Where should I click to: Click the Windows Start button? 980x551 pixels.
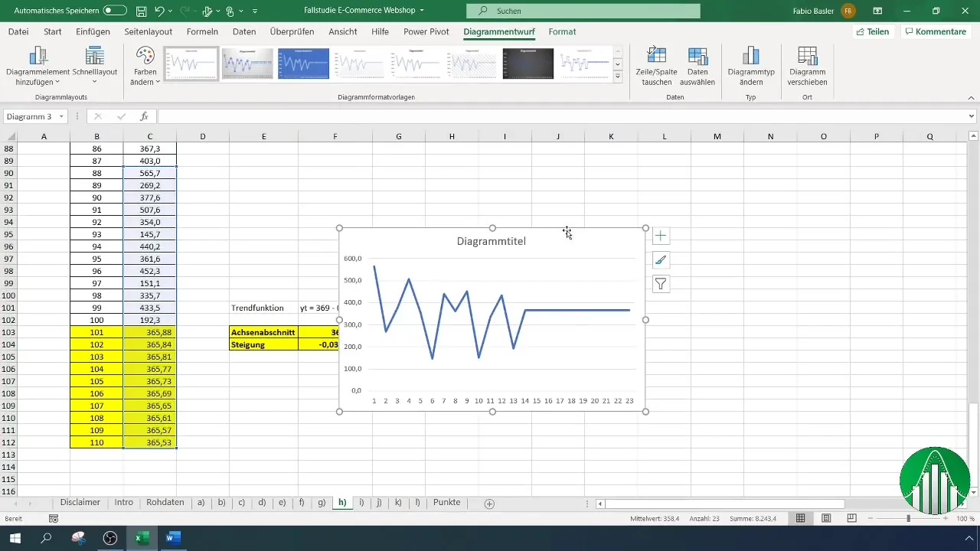[x=15, y=538]
